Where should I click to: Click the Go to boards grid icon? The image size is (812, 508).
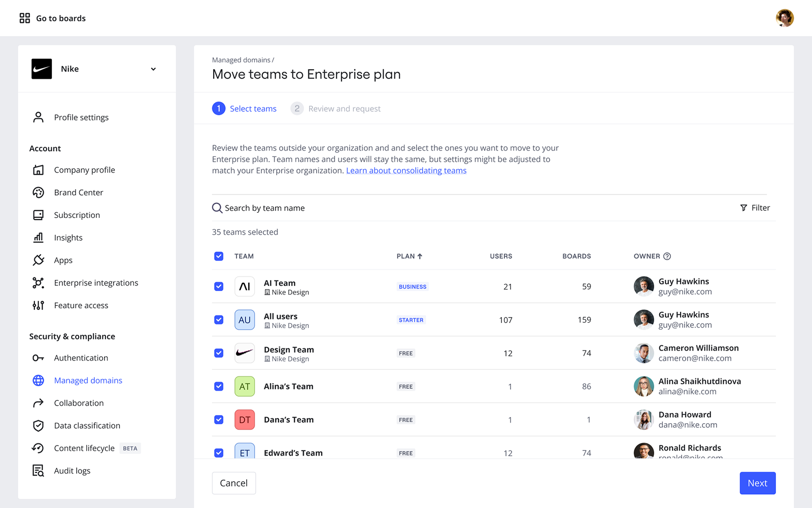point(24,18)
